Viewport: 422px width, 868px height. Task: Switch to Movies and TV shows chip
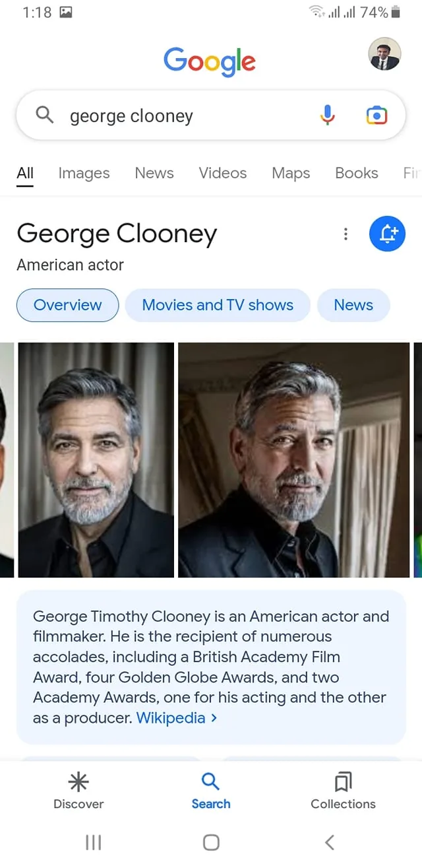pyautogui.click(x=218, y=305)
